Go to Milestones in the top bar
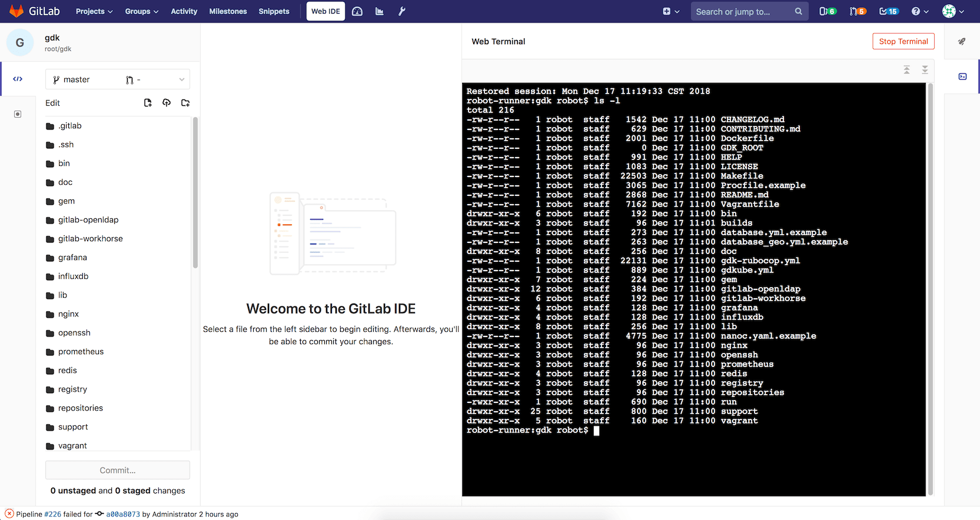980x520 pixels. [228, 11]
